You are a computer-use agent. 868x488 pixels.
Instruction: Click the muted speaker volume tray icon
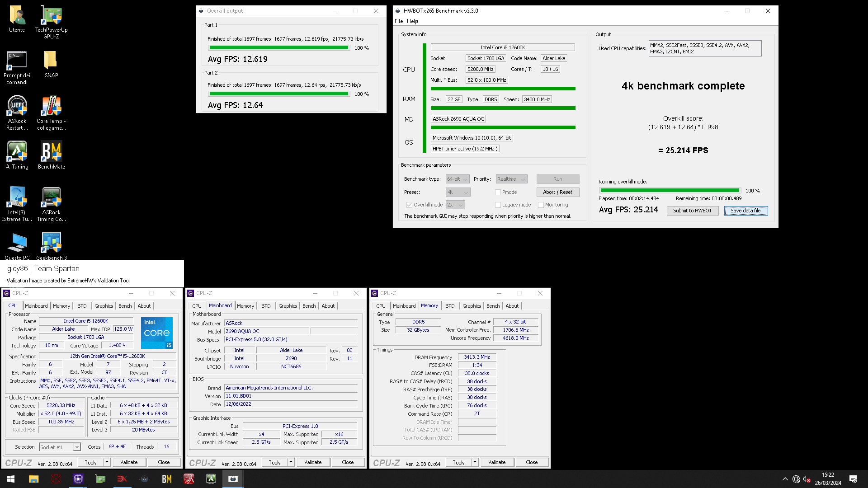pyautogui.click(x=807, y=479)
